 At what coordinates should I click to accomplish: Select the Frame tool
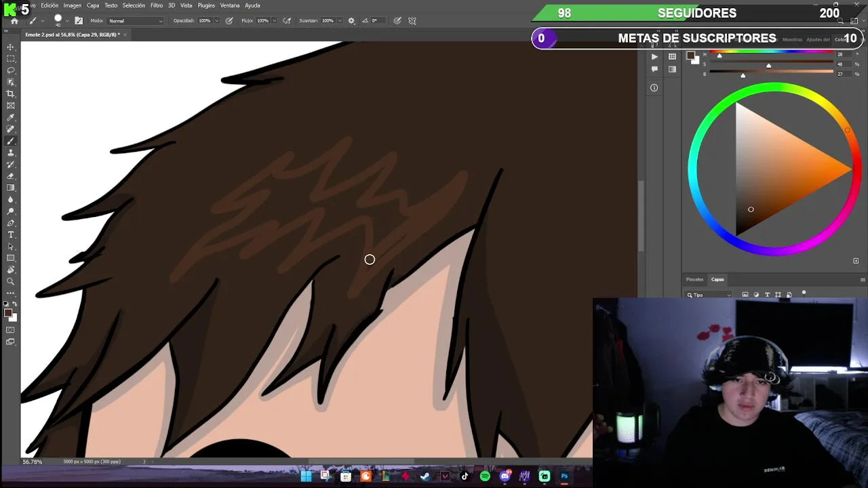coord(11,106)
